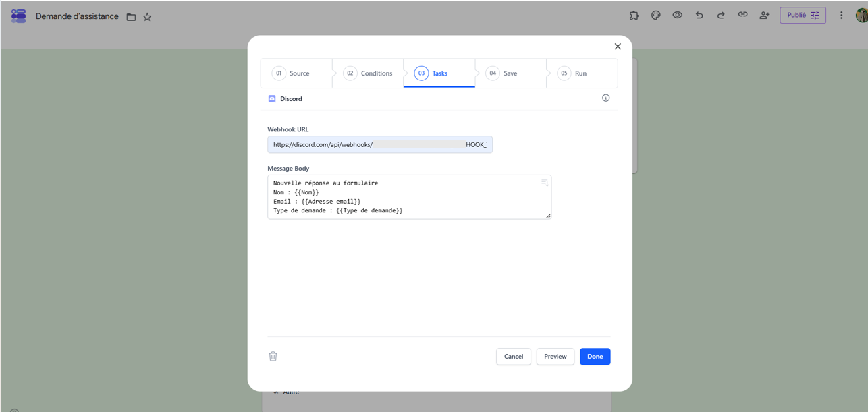Redo the last change
The image size is (868, 412).
point(721,15)
